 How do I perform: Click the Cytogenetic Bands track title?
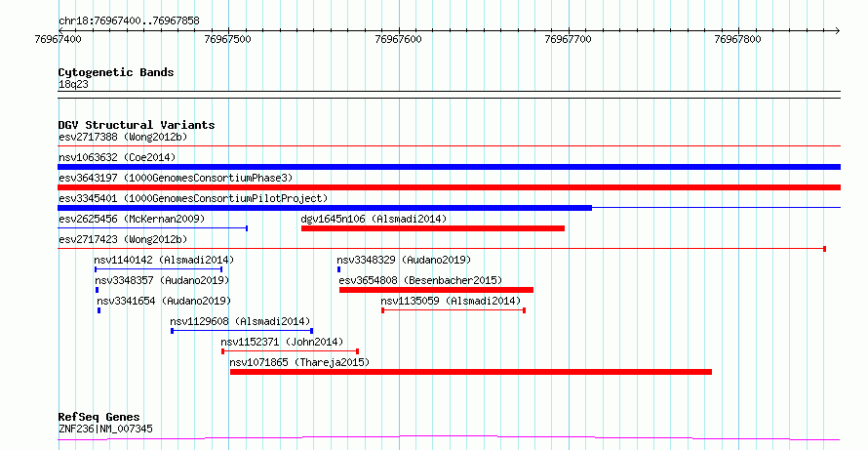click(116, 72)
